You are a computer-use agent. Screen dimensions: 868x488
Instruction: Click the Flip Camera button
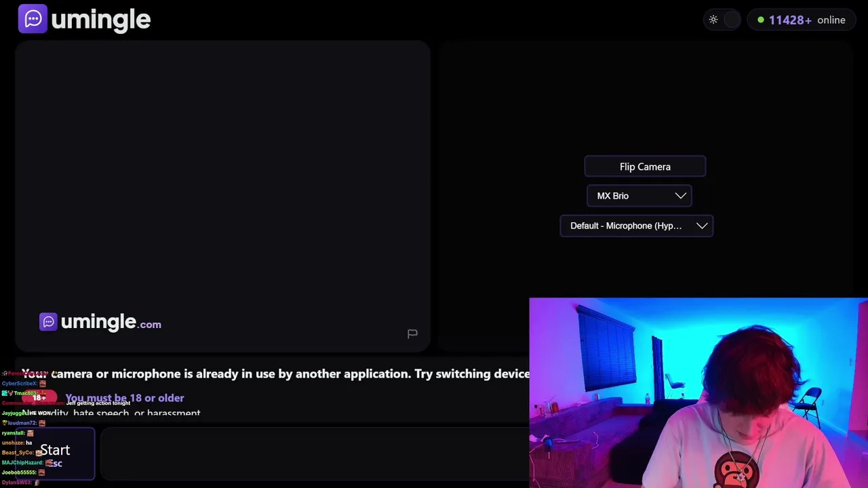(x=645, y=167)
